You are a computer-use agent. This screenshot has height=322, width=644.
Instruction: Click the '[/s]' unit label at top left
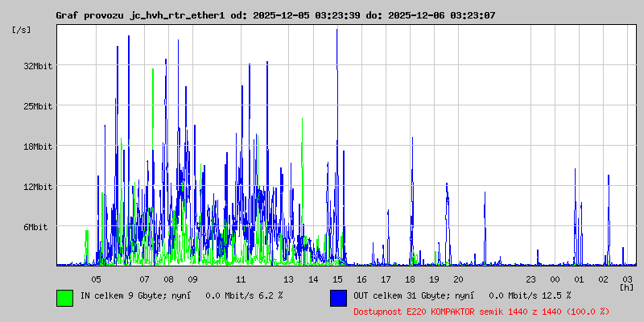click(22, 30)
